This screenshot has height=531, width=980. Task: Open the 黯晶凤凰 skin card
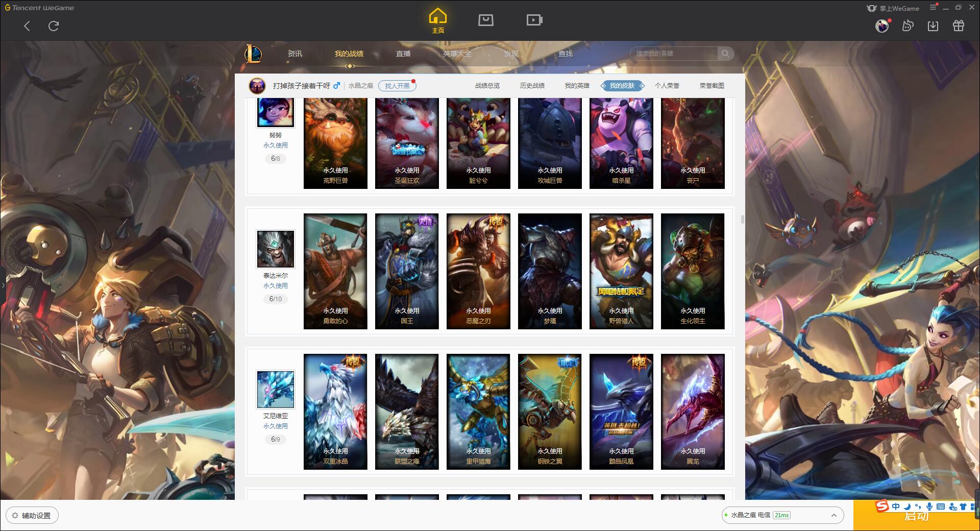621,412
